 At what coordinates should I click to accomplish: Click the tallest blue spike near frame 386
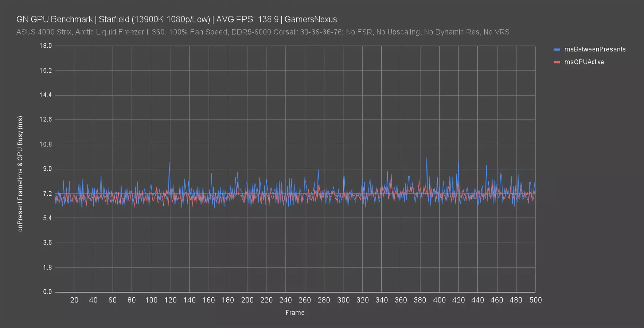pyautogui.click(x=426, y=158)
